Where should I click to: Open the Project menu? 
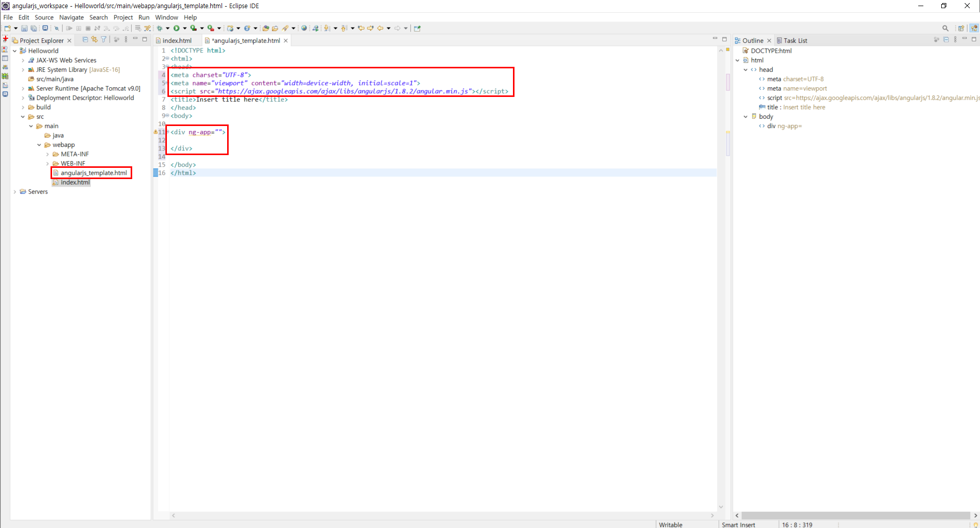click(x=123, y=17)
